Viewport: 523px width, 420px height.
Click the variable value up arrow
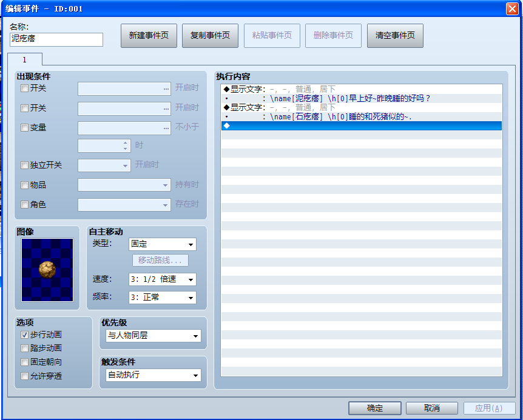click(x=125, y=143)
